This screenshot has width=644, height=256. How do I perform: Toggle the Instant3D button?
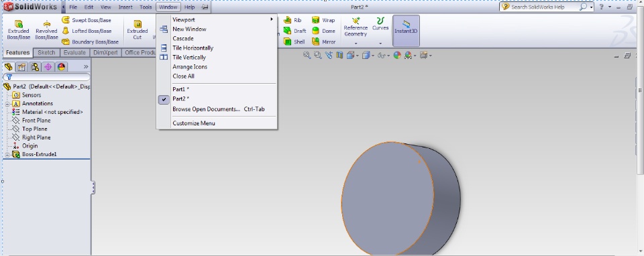(x=406, y=31)
